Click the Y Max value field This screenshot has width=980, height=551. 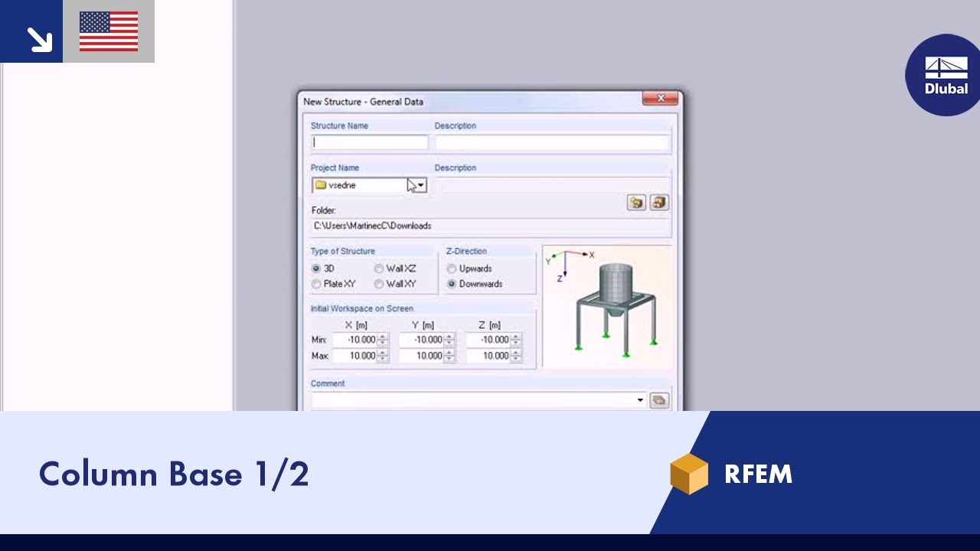[422, 356]
